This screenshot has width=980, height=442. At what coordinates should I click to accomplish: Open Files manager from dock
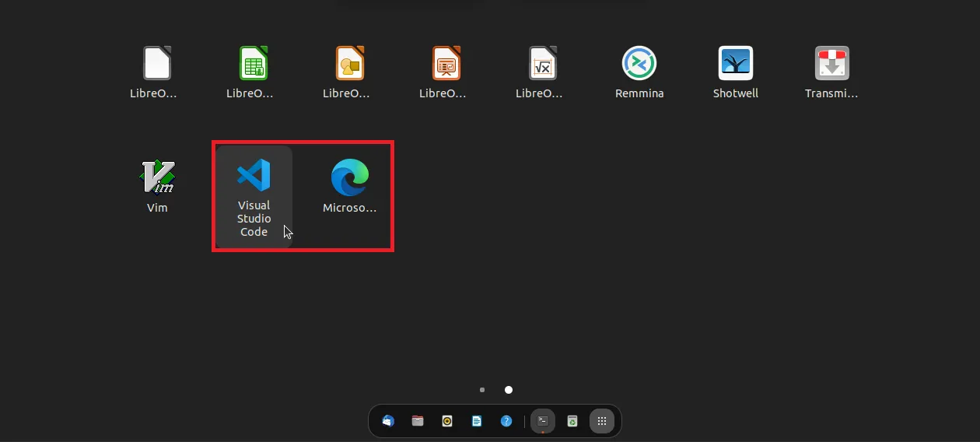pyautogui.click(x=418, y=421)
